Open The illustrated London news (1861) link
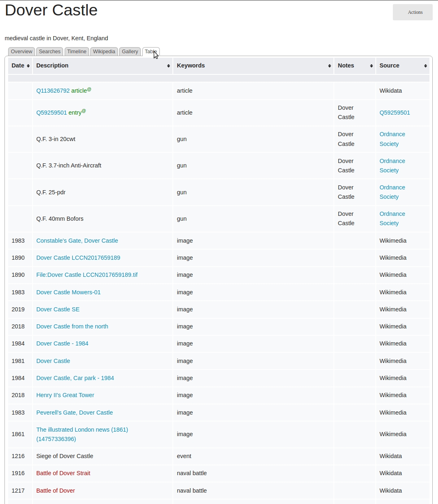Screen dimensions: 438x504 point(82,430)
